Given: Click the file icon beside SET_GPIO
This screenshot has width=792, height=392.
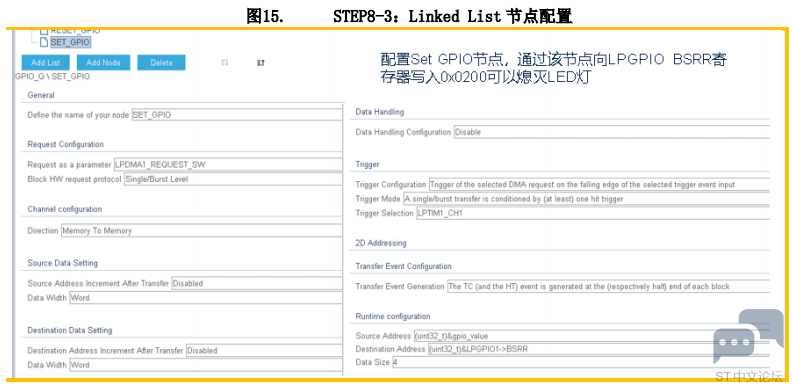Looking at the screenshot, I should click(x=44, y=42).
